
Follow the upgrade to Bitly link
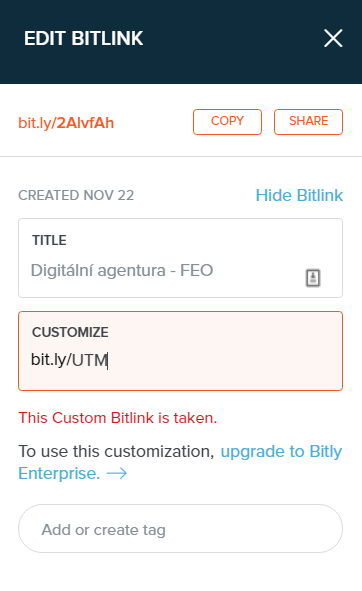click(x=281, y=451)
